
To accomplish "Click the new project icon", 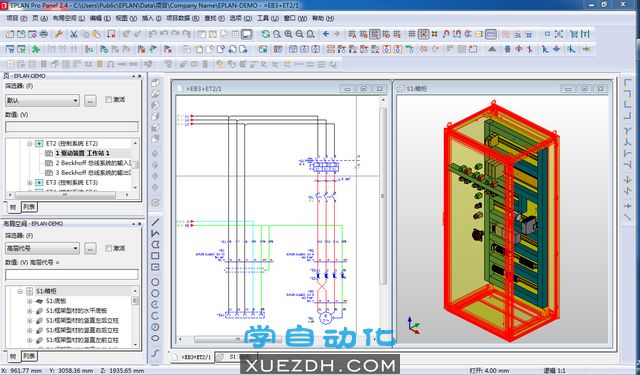I will 10,34.
